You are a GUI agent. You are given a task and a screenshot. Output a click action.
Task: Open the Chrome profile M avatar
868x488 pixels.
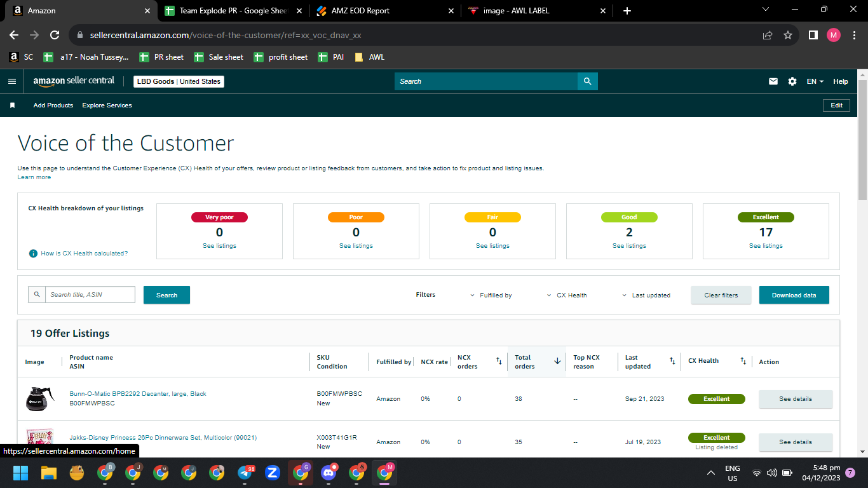(x=834, y=35)
